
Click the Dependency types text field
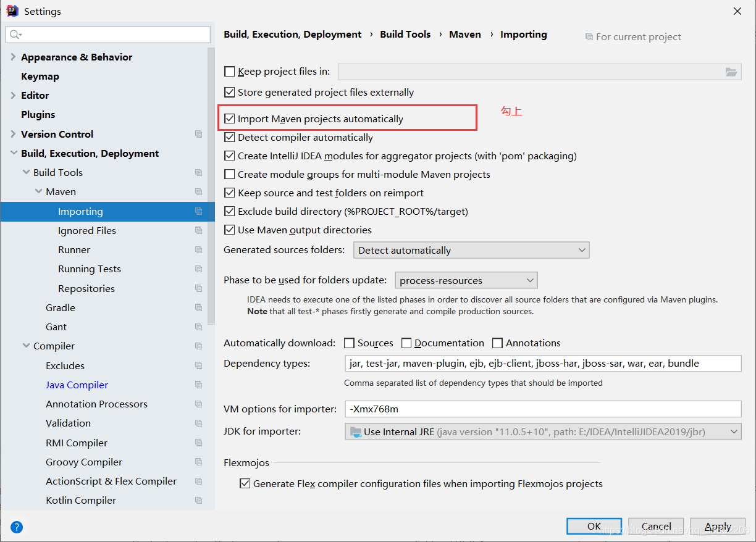click(x=543, y=363)
